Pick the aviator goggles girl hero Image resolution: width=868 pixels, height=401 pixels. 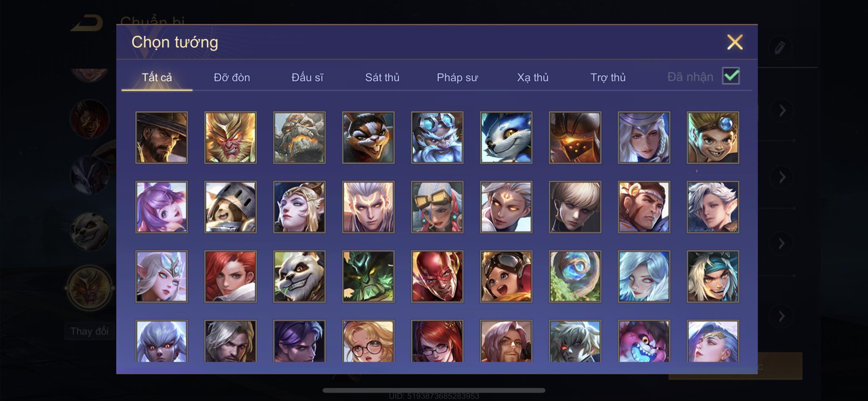coord(506,276)
